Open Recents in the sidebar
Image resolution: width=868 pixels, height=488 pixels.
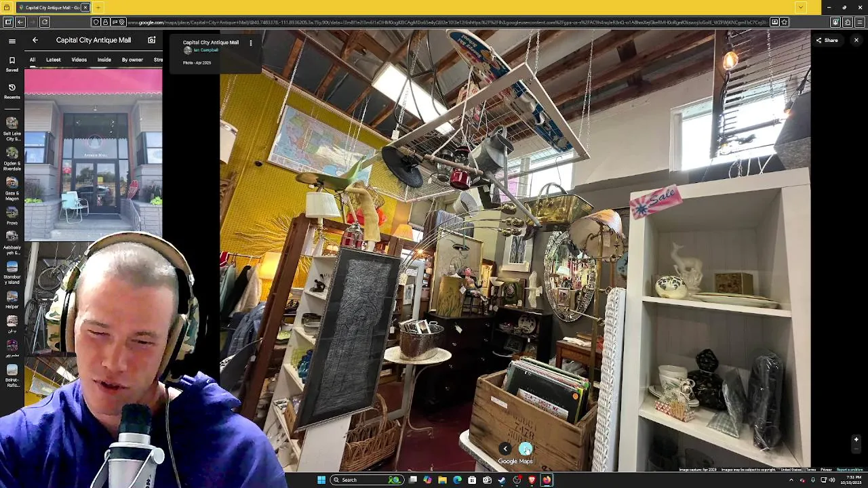pos(12,91)
